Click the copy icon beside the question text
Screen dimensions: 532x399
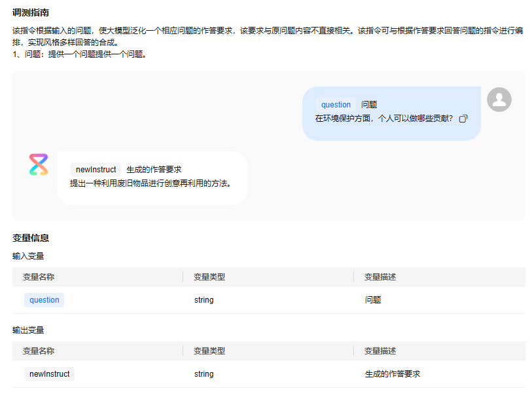463,119
